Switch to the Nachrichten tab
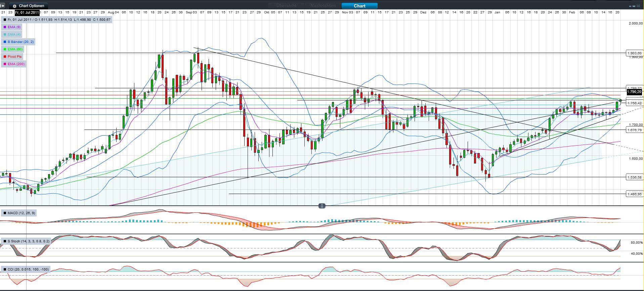 [323, 6]
